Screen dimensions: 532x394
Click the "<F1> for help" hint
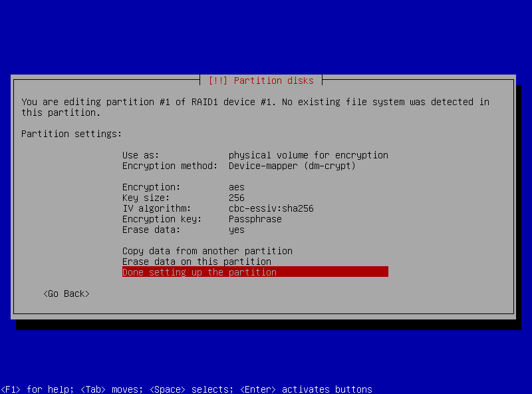tap(37, 389)
